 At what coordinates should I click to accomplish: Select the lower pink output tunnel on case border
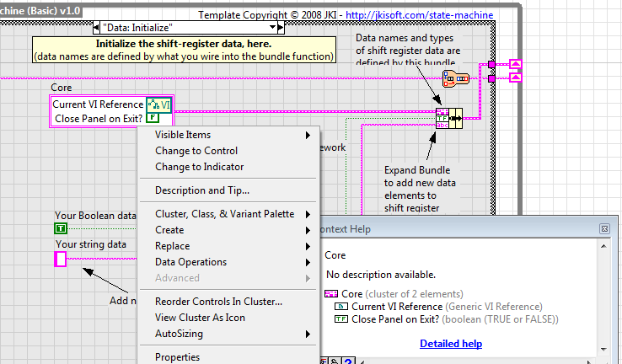coord(491,79)
